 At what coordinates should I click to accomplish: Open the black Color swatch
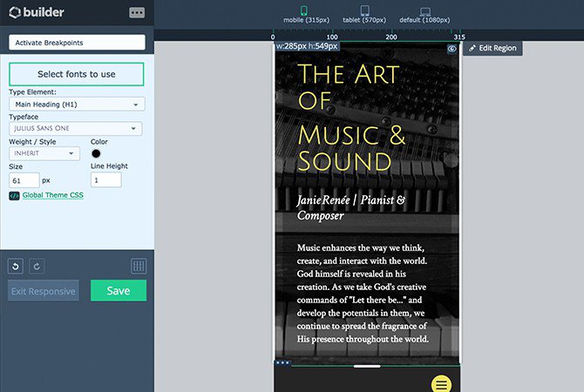click(x=96, y=153)
